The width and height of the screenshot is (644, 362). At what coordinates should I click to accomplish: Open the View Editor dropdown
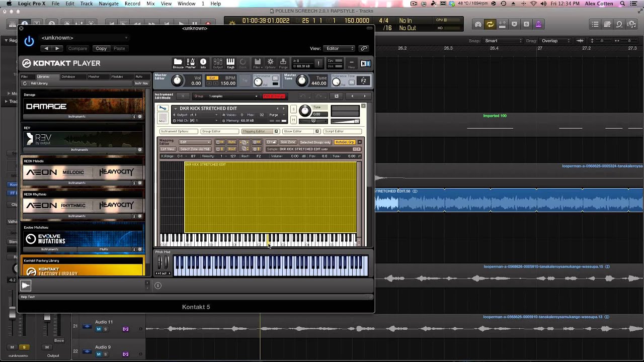[x=340, y=48]
